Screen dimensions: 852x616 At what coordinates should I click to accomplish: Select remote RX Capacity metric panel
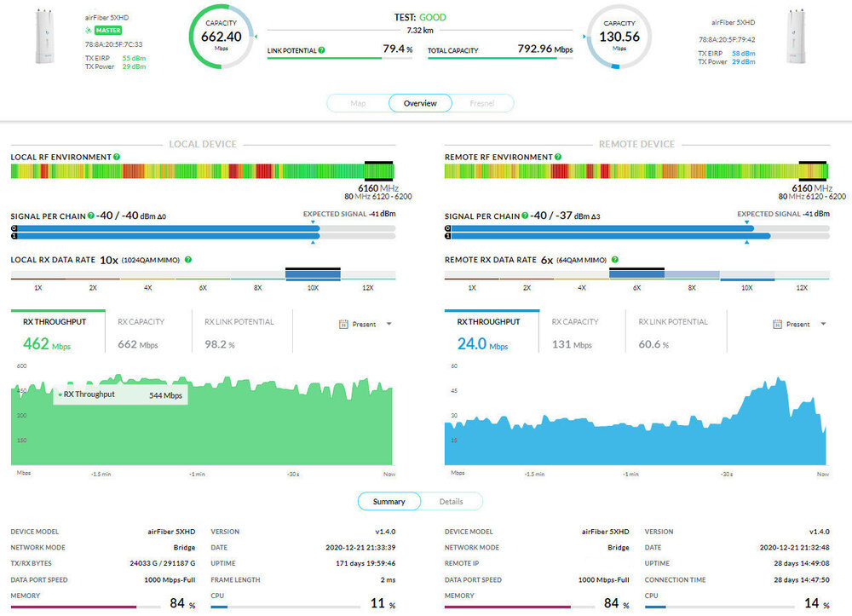pos(575,332)
